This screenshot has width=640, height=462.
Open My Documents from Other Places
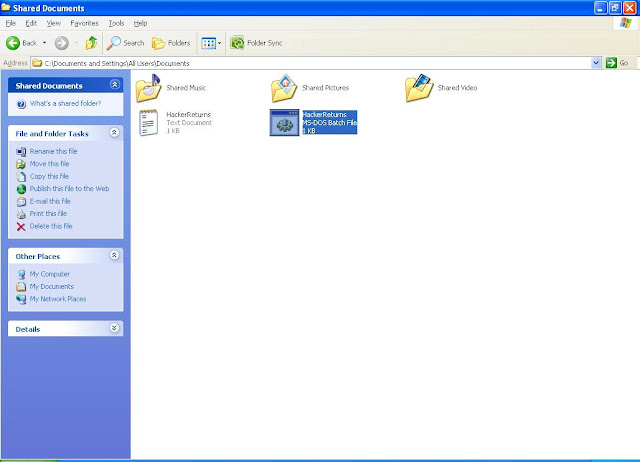[51, 287]
